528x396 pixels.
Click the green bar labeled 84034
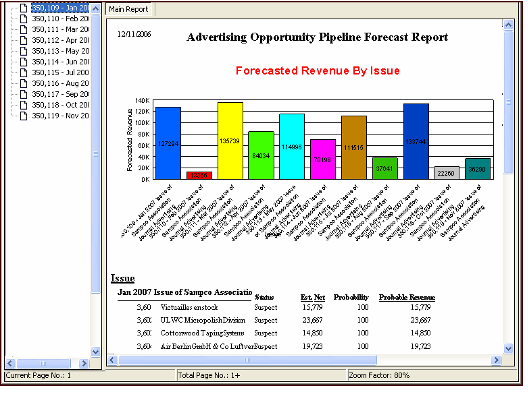pyautogui.click(x=261, y=155)
